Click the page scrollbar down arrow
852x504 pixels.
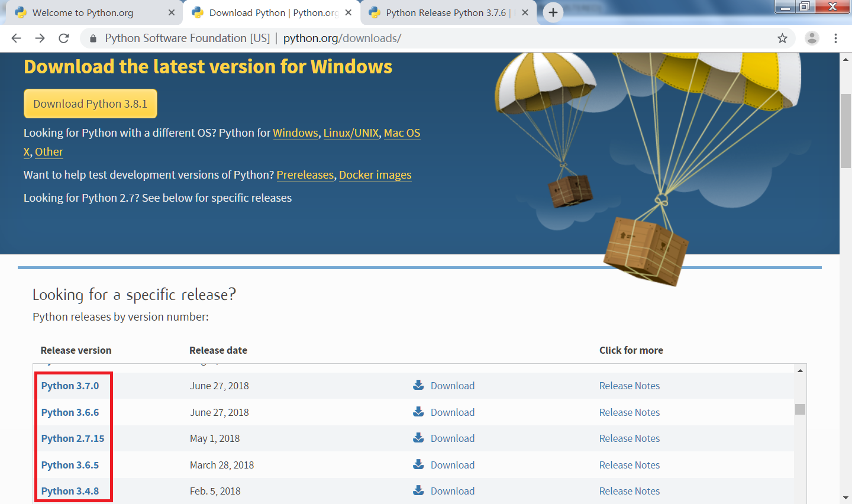point(845,498)
